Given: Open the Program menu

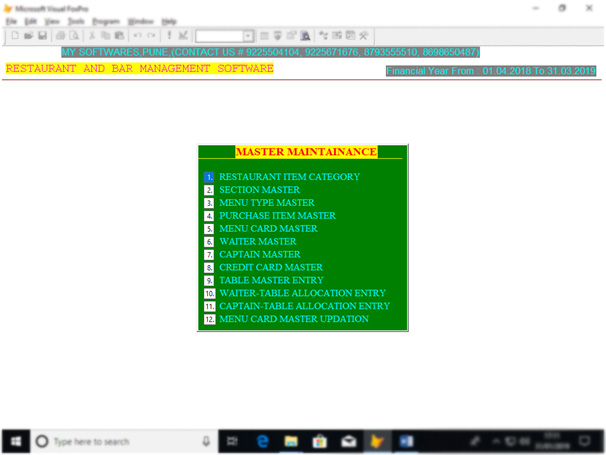Looking at the screenshot, I should click(x=106, y=21).
